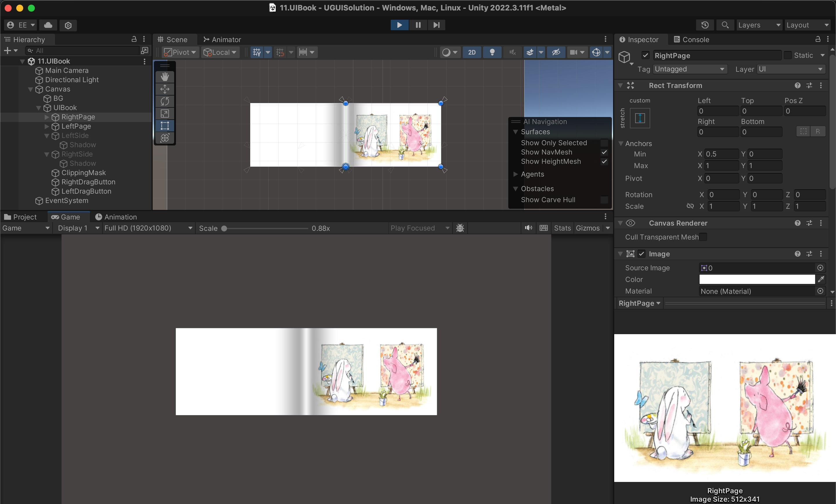Image resolution: width=836 pixels, height=504 pixels.
Task: Toggle scene lighting bulb
Action: pos(492,52)
